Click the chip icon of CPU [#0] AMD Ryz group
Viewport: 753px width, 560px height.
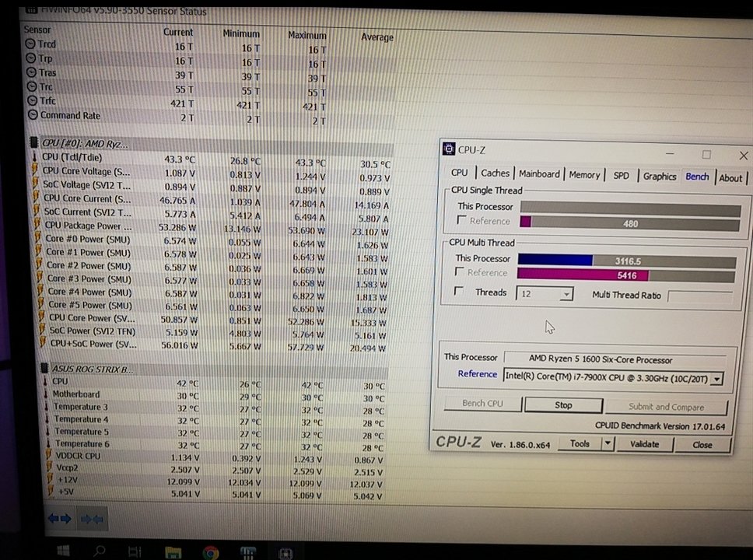(33, 142)
